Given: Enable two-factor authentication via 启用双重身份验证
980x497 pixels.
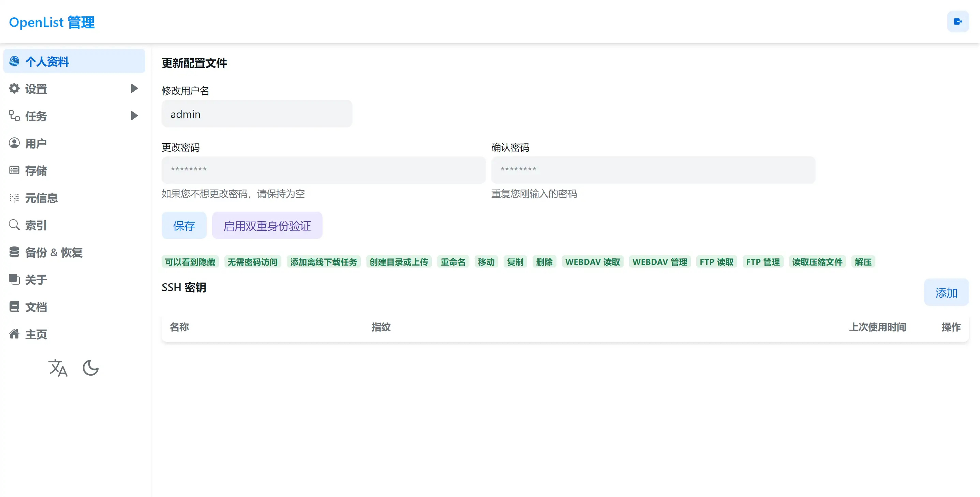Looking at the screenshot, I should click(x=267, y=225).
